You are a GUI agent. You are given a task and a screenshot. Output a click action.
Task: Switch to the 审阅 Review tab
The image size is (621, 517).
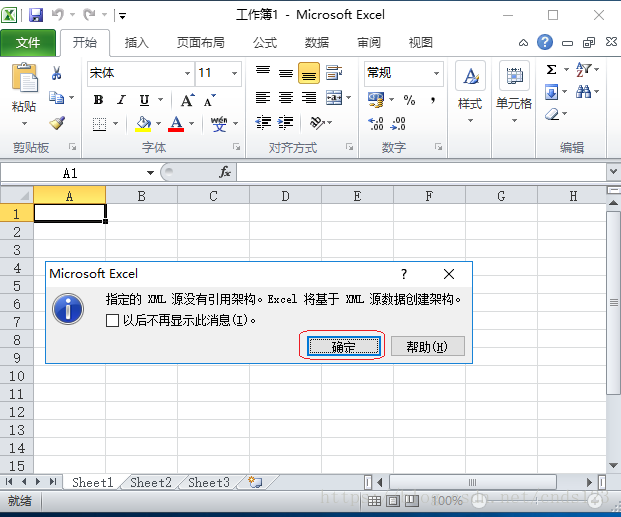tap(369, 42)
